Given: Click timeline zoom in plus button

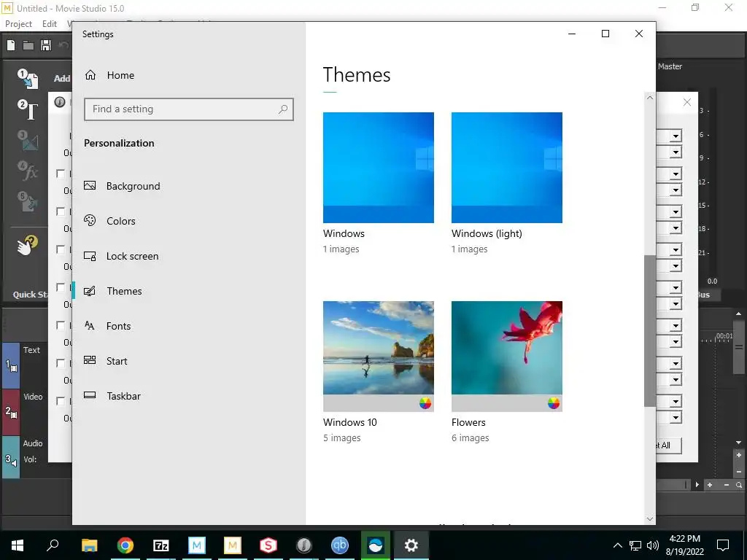Looking at the screenshot, I should (x=710, y=485).
